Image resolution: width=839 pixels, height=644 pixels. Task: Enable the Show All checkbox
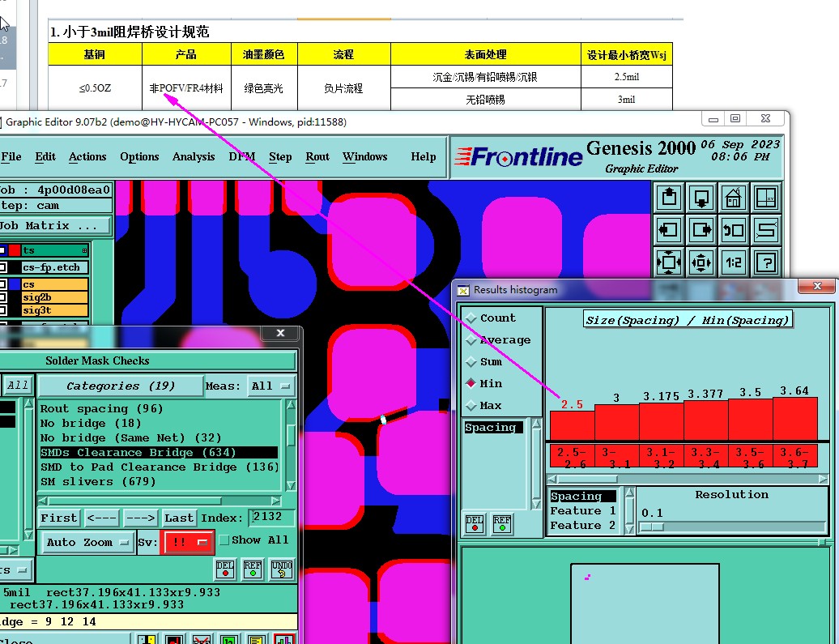coord(224,540)
